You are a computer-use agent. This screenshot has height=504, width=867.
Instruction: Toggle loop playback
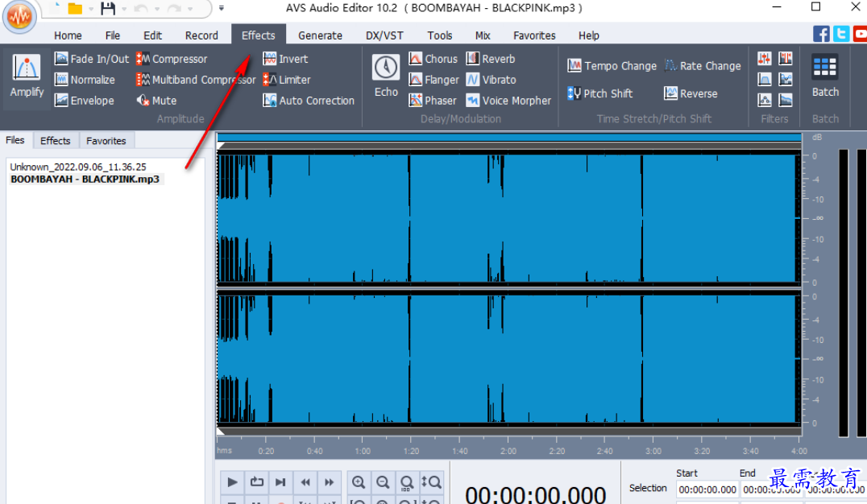point(256,482)
